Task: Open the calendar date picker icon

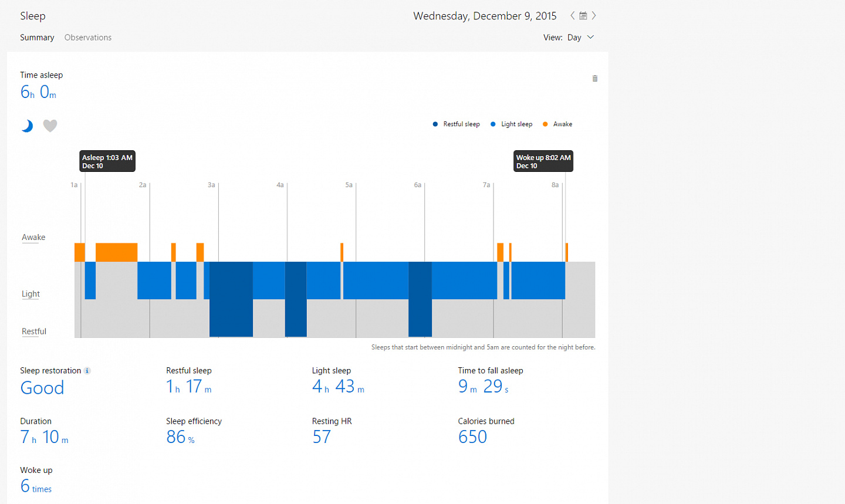Action: pos(583,16)
